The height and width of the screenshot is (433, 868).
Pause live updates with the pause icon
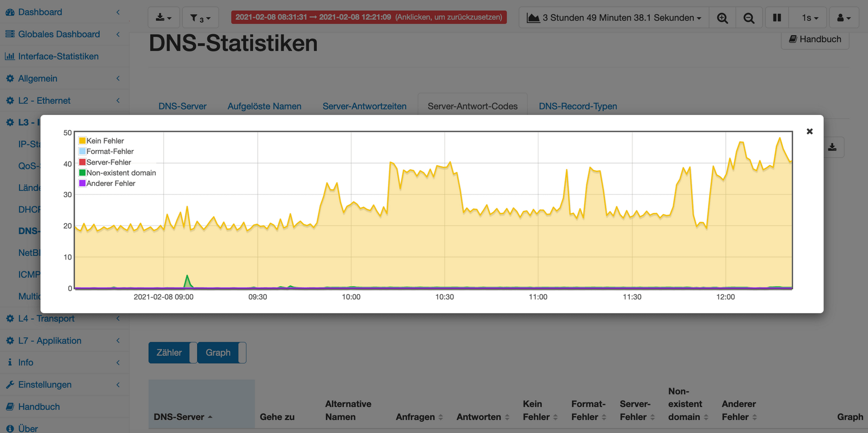click(777, 18)
